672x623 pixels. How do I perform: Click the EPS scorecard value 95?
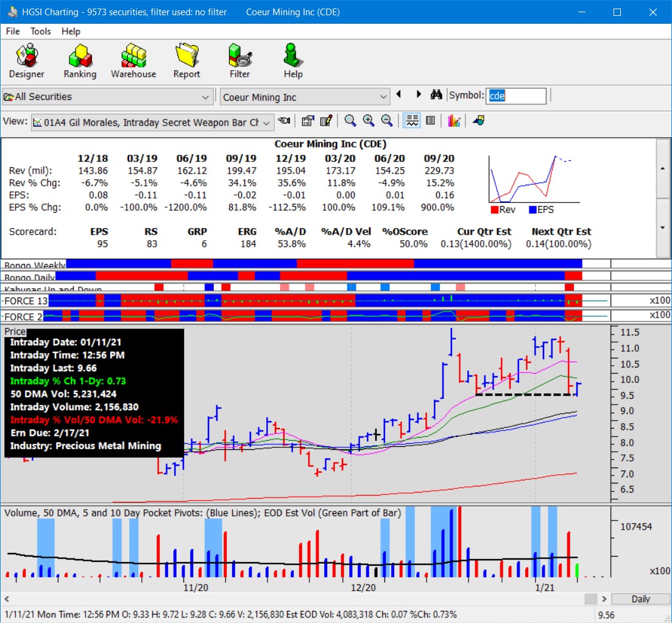coord(102,244)
